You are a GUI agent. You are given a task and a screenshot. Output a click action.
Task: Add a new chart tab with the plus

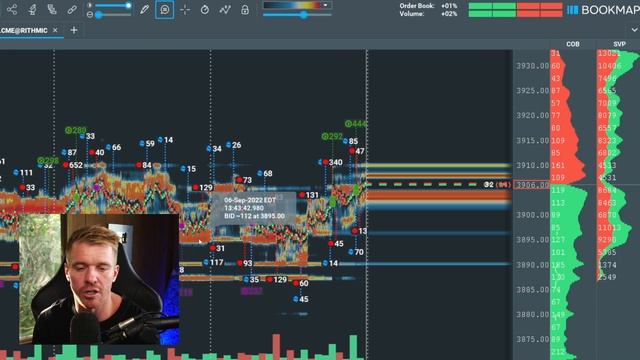(74, 30)
